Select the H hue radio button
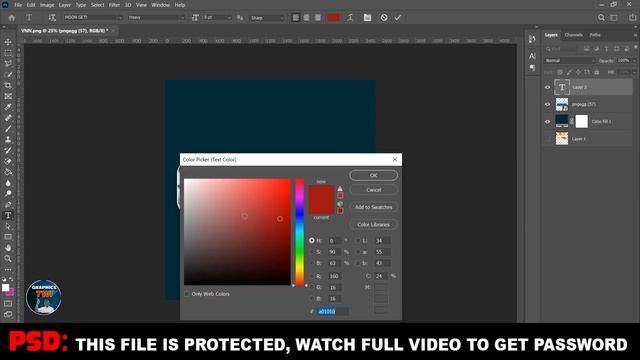640x360 pixels. [x=312, y=241]
